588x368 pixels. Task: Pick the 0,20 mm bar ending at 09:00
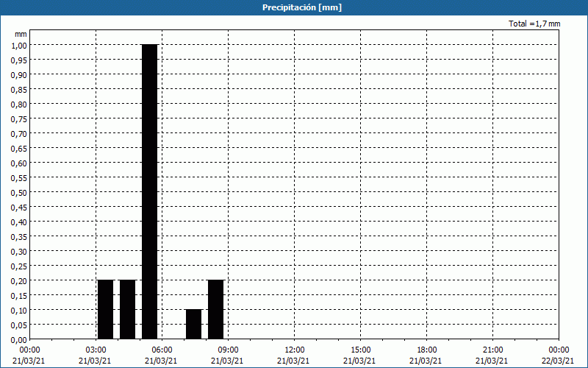pos(215,310)
